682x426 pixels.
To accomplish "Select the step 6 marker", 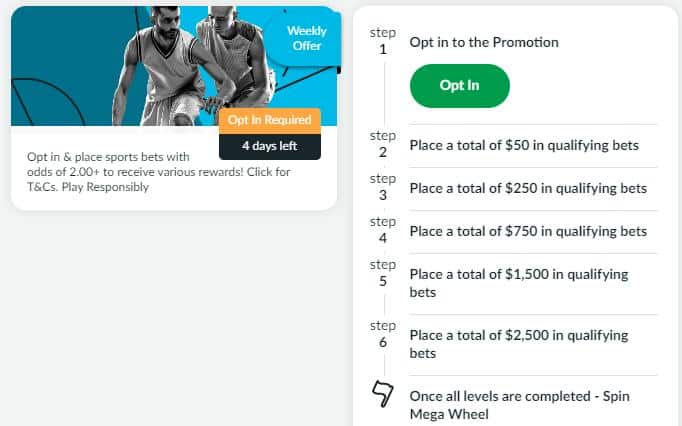I will click(x=382, y=335).
